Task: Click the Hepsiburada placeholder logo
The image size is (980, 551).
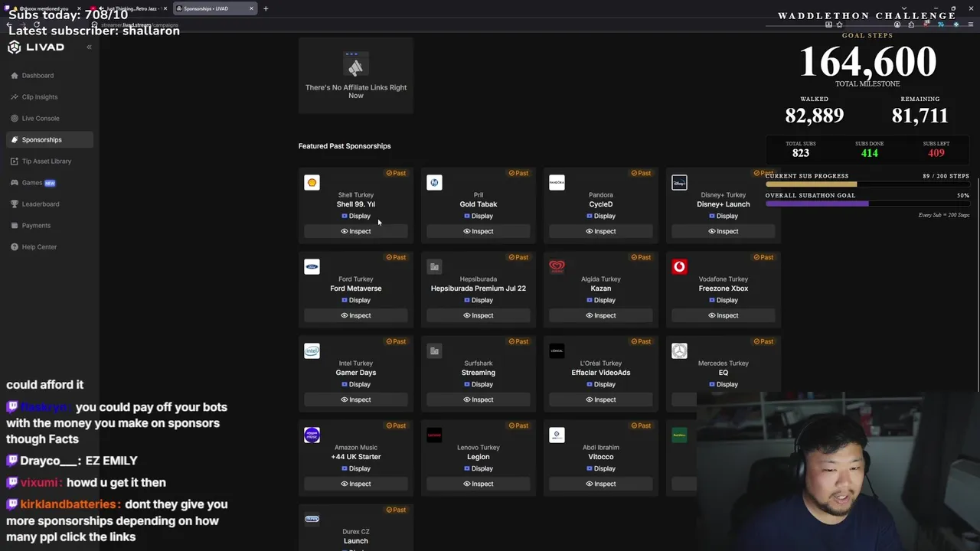Action: click(x=434, y=266)
